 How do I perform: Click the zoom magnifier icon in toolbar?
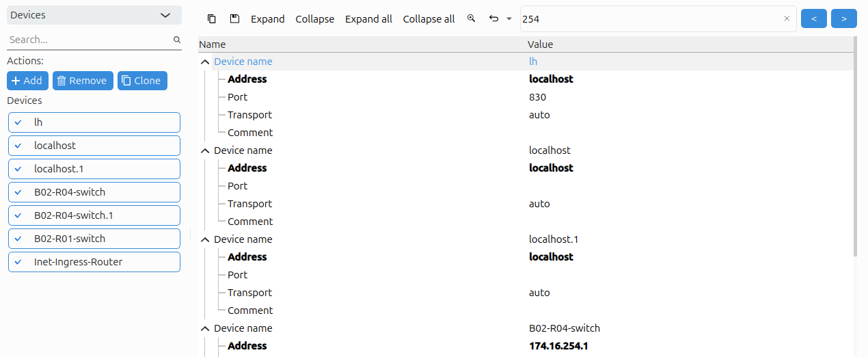[x=471, y=18]
